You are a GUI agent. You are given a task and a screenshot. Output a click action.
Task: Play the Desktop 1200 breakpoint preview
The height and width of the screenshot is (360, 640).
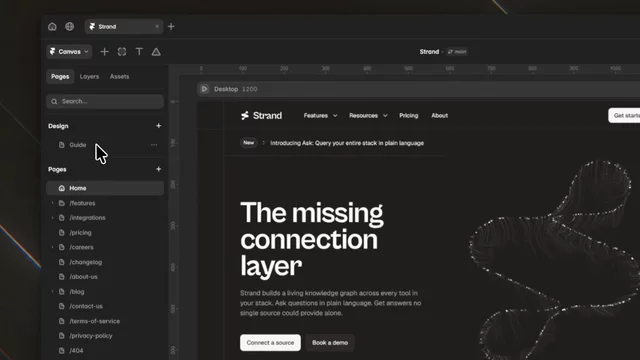(204, 89)
